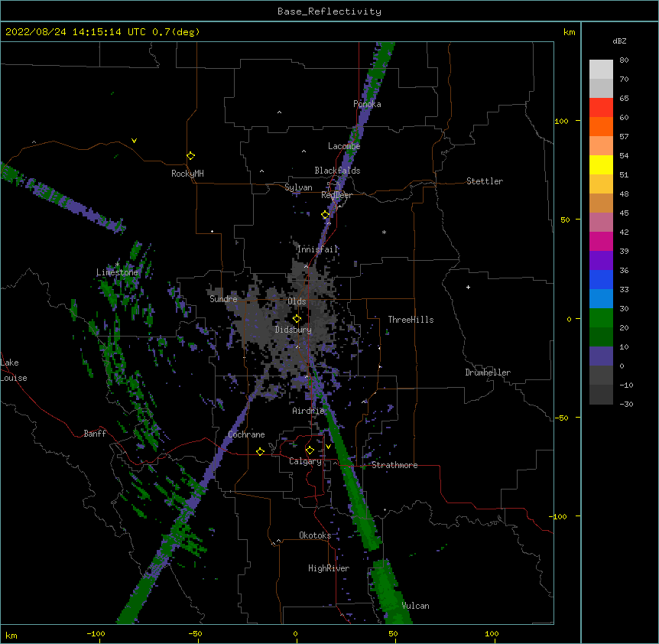Image resolution: width=659 pixels, height=644 pixels.
Task: Click the Sundre town label
Action: click(x=223, y=299)
